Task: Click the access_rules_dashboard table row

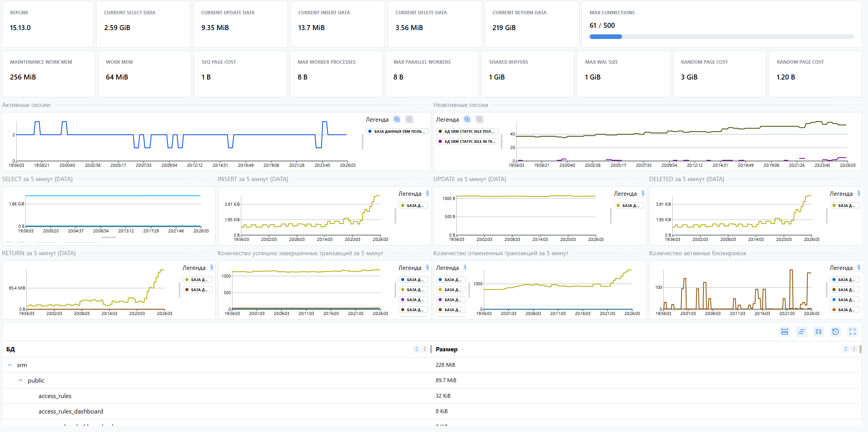Action: [x=71, y=411]
